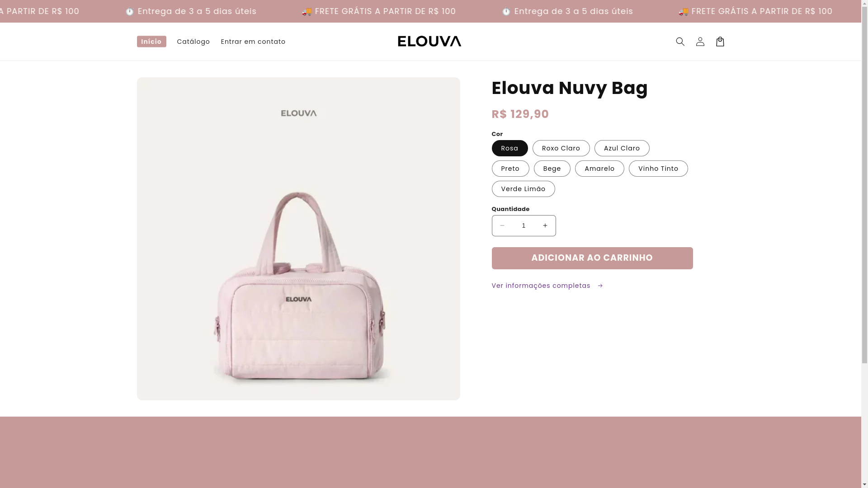Click the pink Nuvy Bag product image
This screenshot has width=868, height=488.
[298, 239]
